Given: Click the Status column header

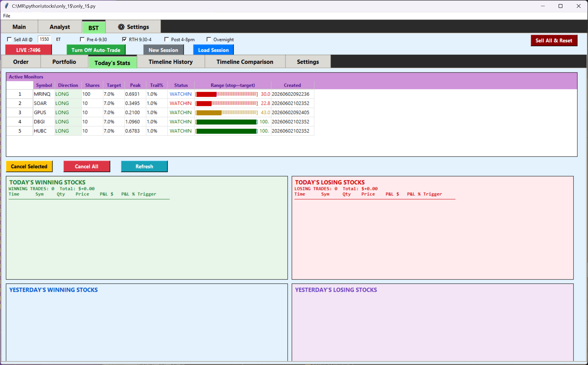Looking at the screenshot, I should (181, 85).
